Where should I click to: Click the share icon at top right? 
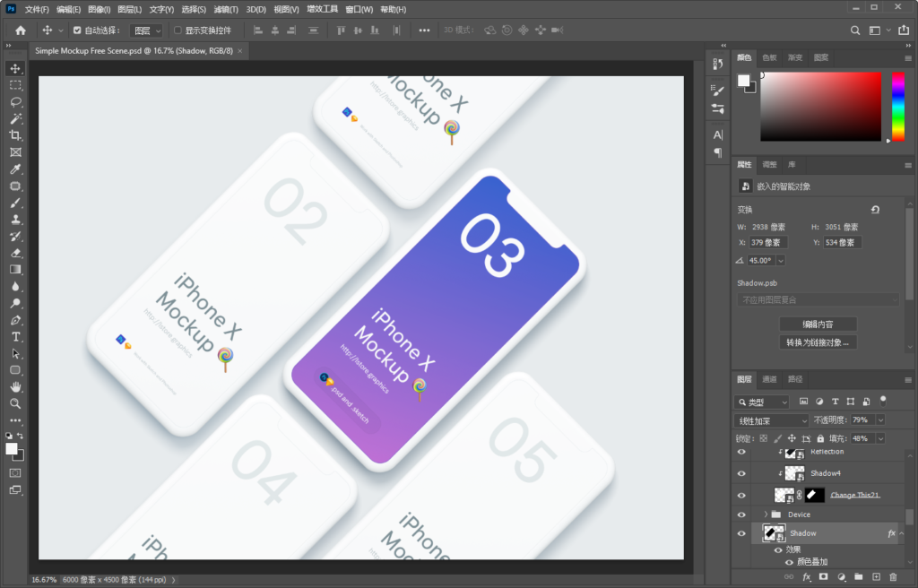(x=904, y=30)
